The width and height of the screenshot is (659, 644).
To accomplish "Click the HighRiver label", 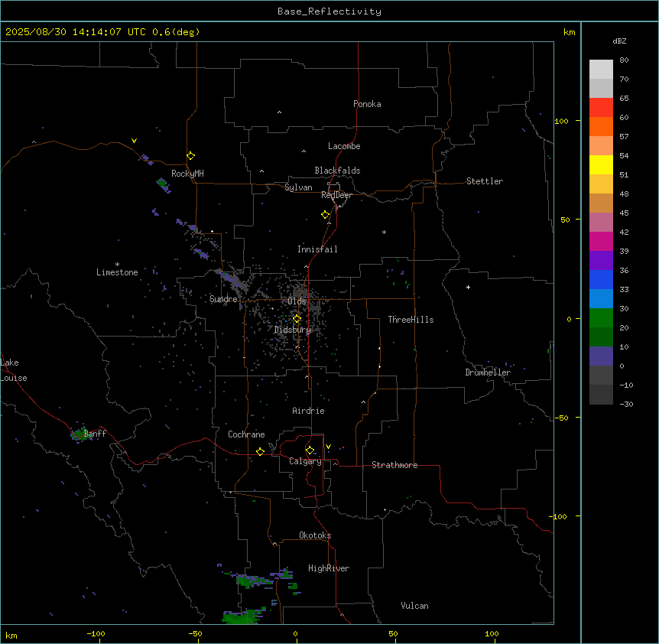I will pos(329,568).
